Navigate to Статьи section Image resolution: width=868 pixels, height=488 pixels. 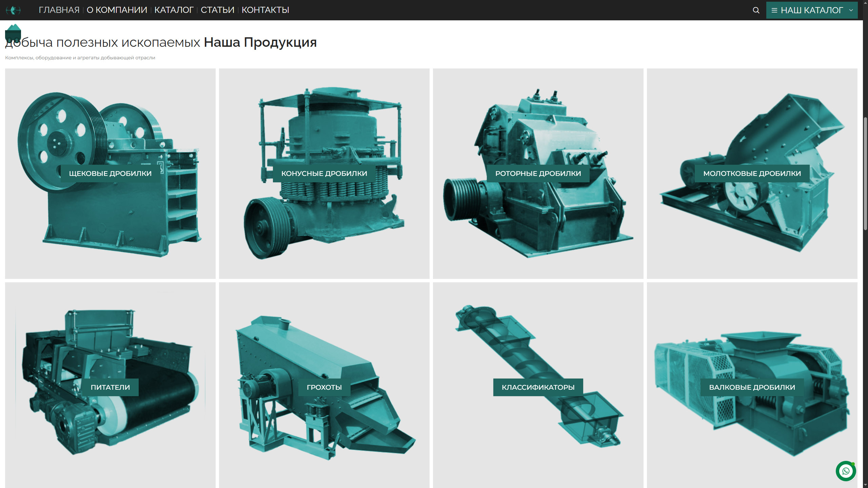point(217,10)
